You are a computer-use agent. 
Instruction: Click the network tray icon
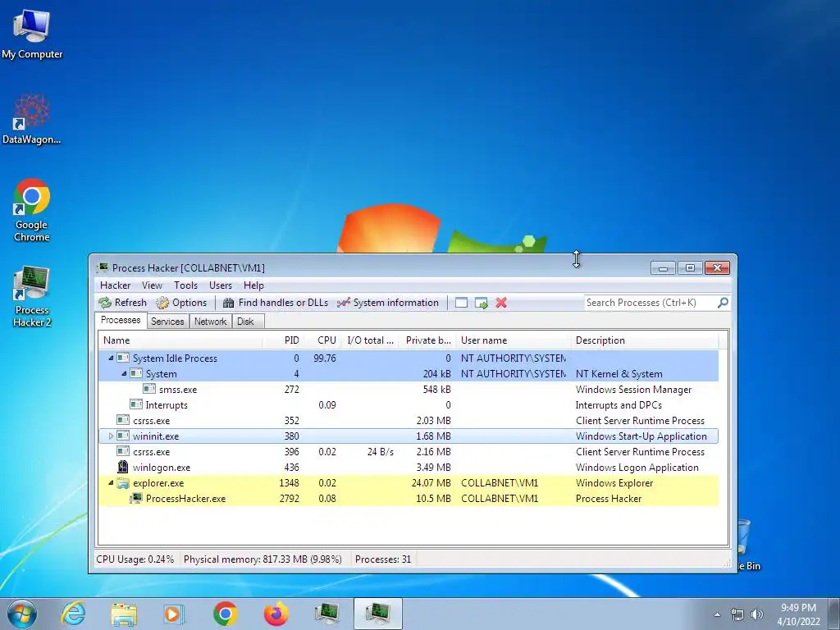tap(737, 614)
